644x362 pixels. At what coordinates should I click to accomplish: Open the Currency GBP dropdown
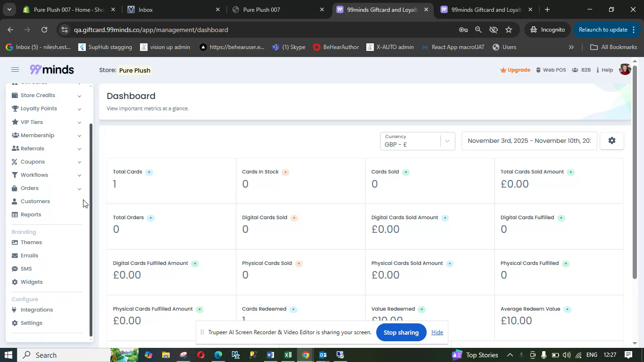pos(417,141)
